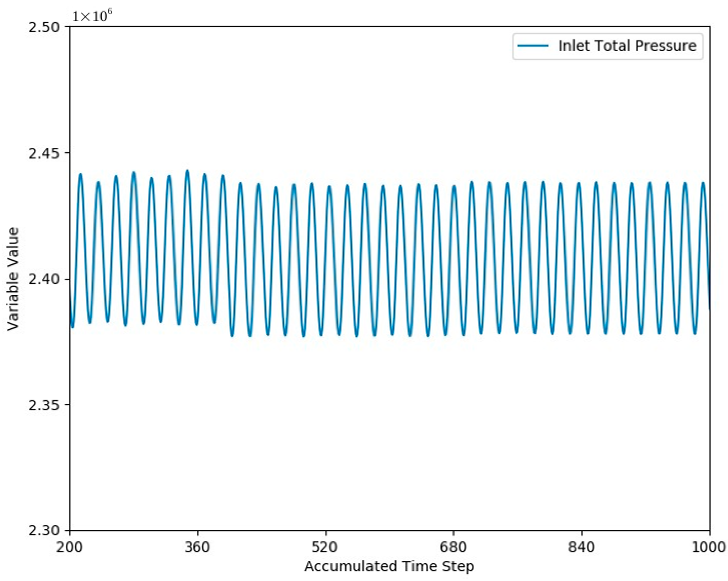Screen dimensions: 728x581
Task: Click the 840 x-axis tick label
Action: (582, 547)
